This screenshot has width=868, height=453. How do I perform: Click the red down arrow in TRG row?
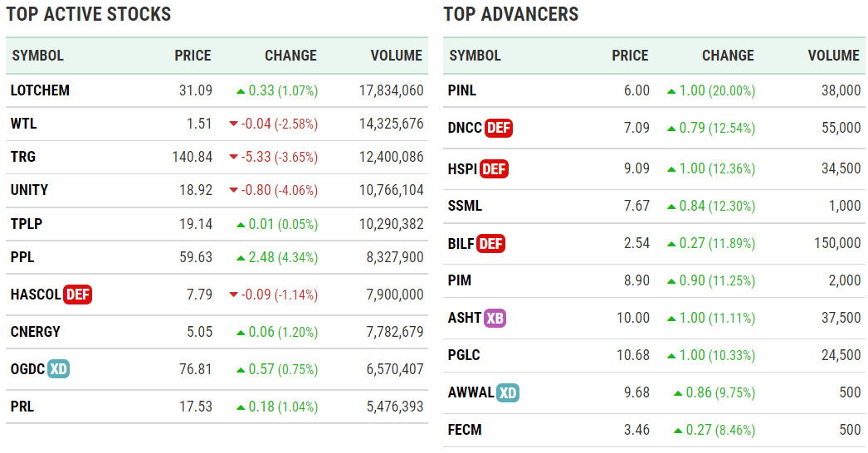(233, 158)
